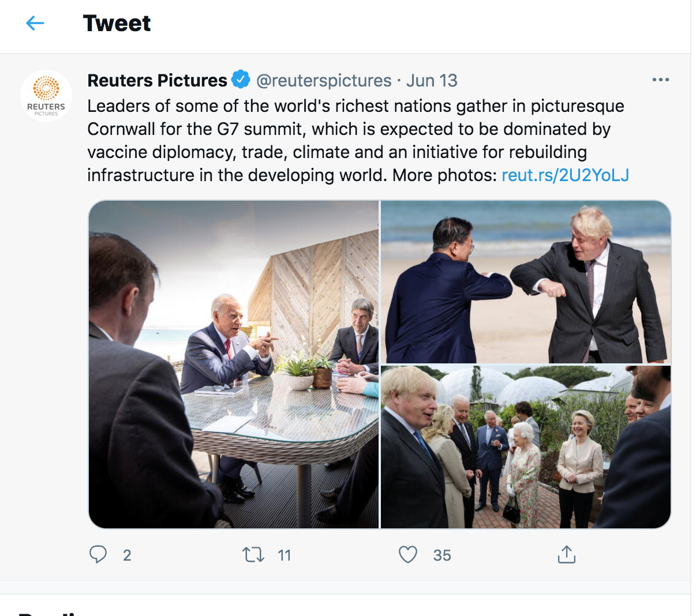
Task: Open the Reuters Pictures profile avatar
Action: (46, 96)
